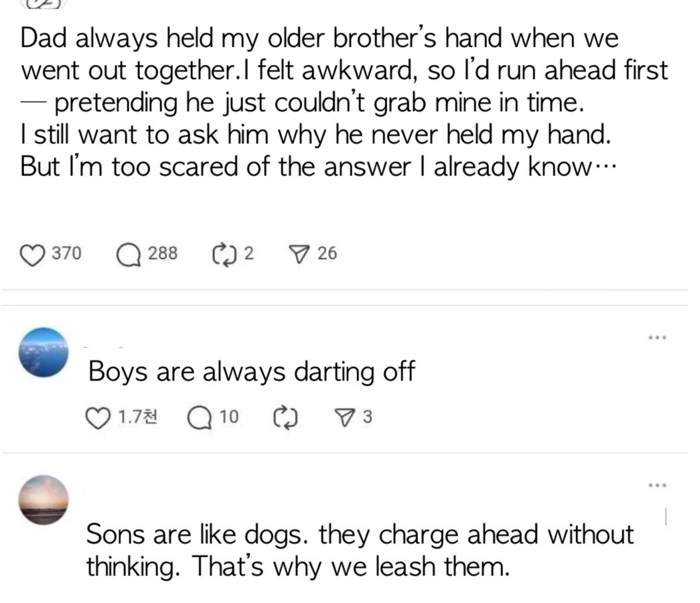Open the "Boys are always darting off" comment
Image resolution: width=700 pixels, height=603 pixels.
tap(252, 371)
